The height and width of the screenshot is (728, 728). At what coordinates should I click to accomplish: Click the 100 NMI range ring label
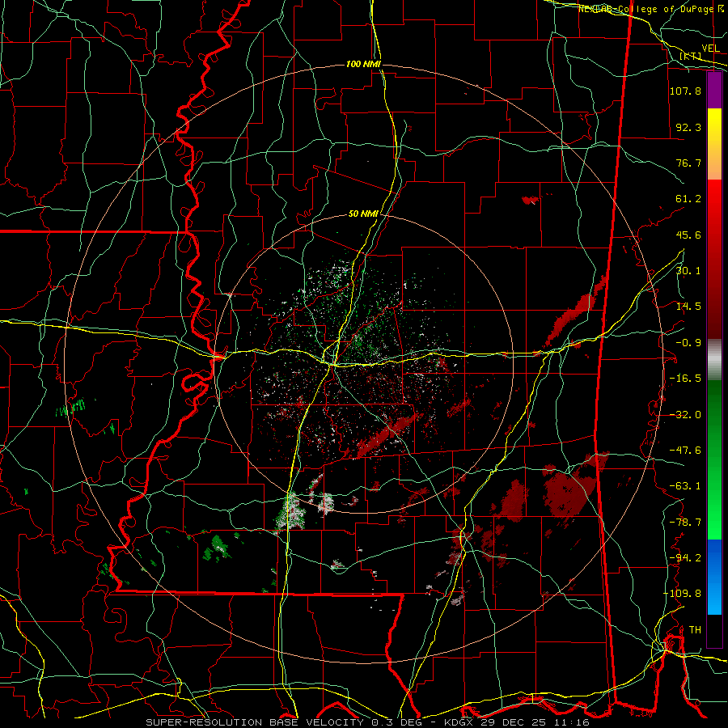point(363,64)
